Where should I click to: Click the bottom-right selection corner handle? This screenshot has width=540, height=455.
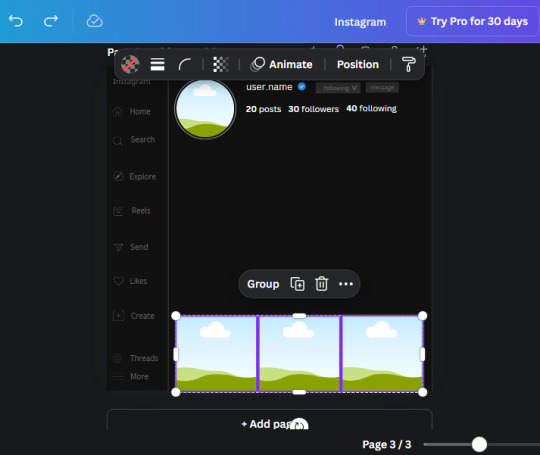click(423, 392)
